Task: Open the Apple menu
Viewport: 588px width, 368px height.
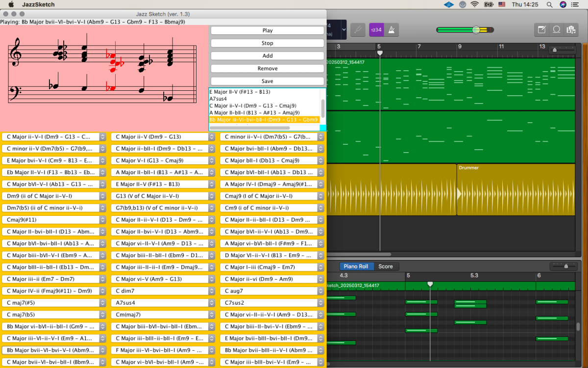Action: (11, 4)
